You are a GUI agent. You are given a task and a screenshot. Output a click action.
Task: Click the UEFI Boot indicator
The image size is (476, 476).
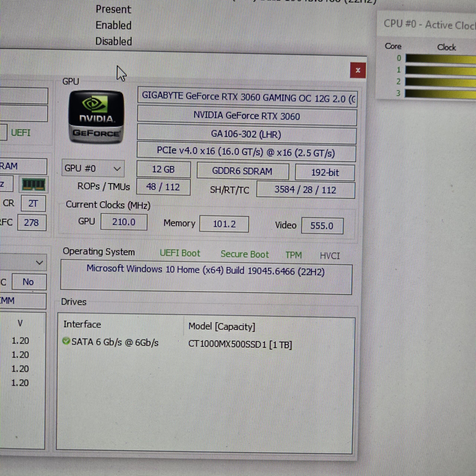(x=180, y=253)
